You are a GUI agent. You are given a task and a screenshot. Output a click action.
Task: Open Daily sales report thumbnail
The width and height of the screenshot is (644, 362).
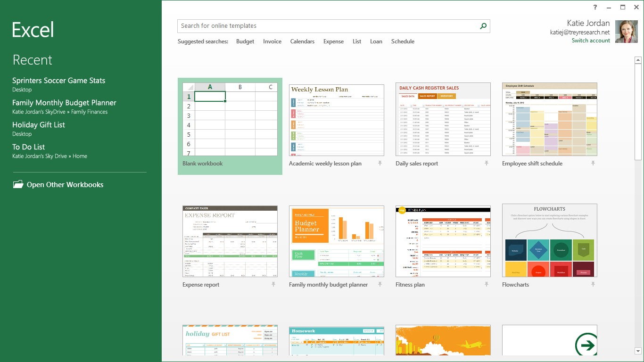[x=443, y=119]
